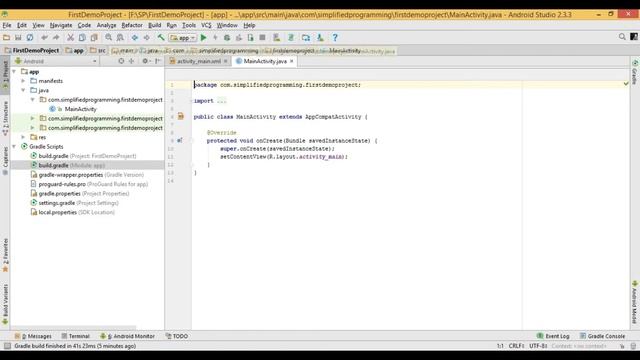The width and height of the screenshot is (640, 360).
Task: Open the Android Monitor tool window
Action: point(127,336)
